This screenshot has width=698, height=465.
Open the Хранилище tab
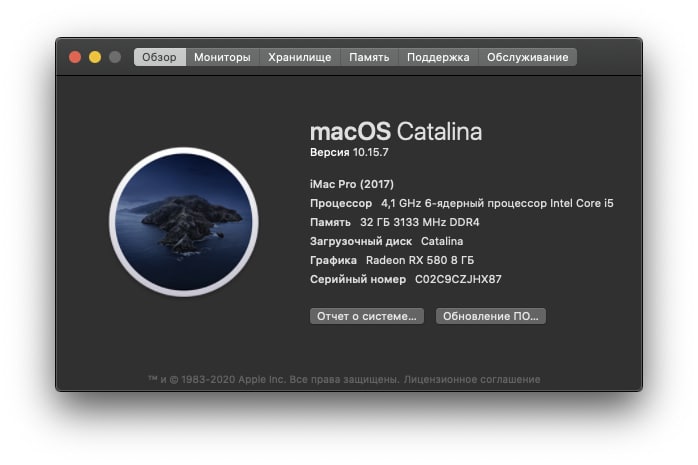(x=300, y=57)
